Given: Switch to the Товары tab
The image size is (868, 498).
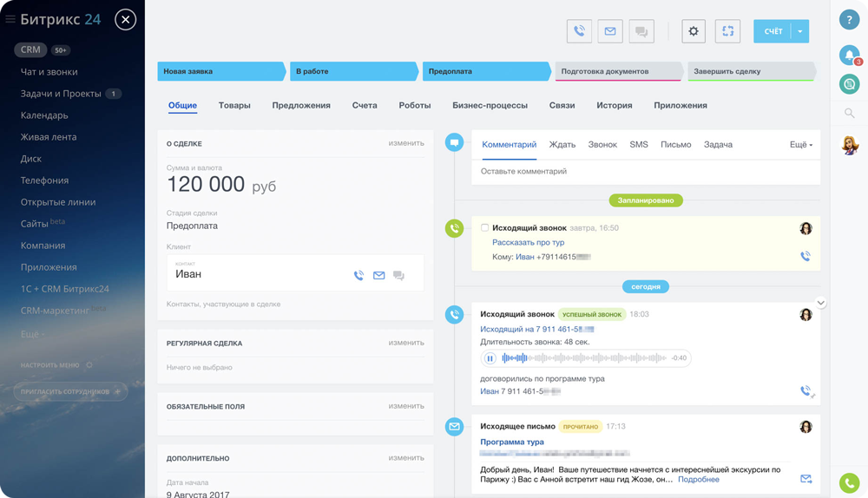Looking at the screenshot, I should [234, 105].
